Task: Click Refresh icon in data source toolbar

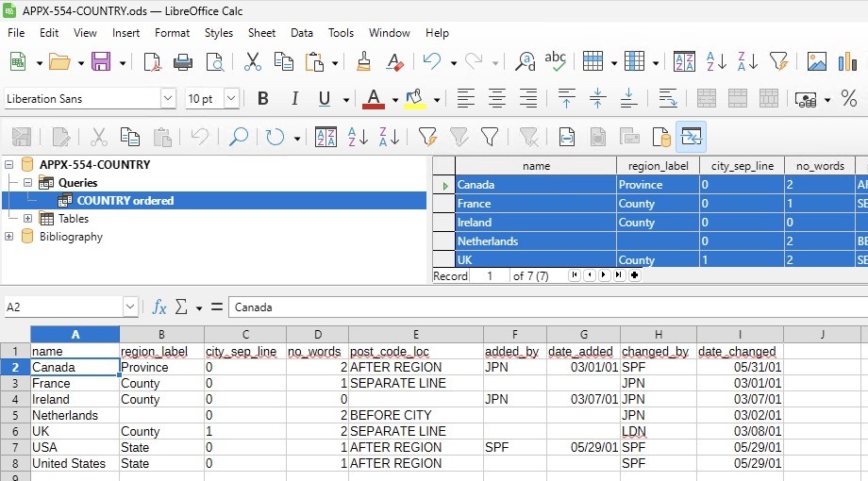Action: [275, 137]
